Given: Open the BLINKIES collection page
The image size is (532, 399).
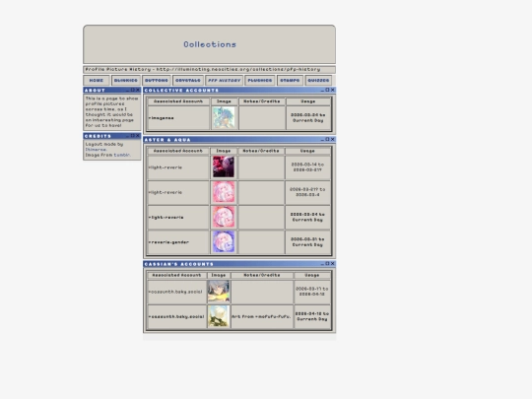Looking at the screenshot, I should (126, 81).
